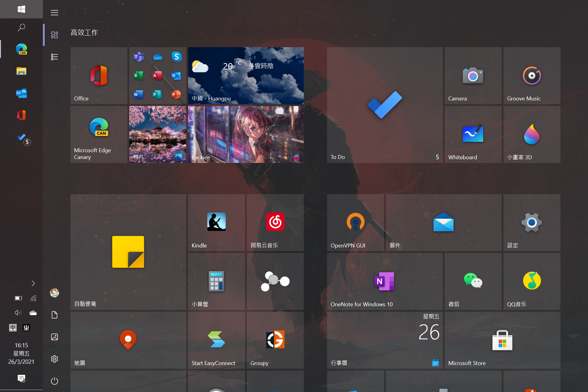588x392 pixels.
Task: Open the Groupy tile
Action: point(275,340)
